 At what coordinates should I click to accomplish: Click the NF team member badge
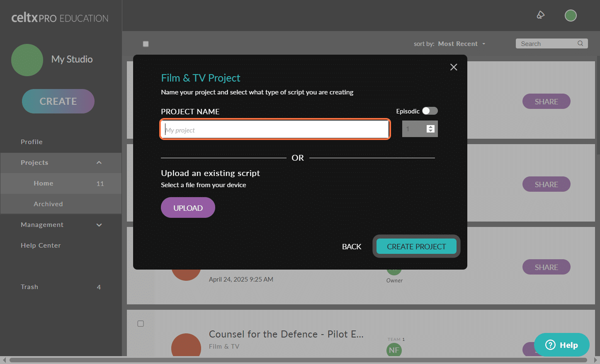pyautogui.click(x=394, y=350)
